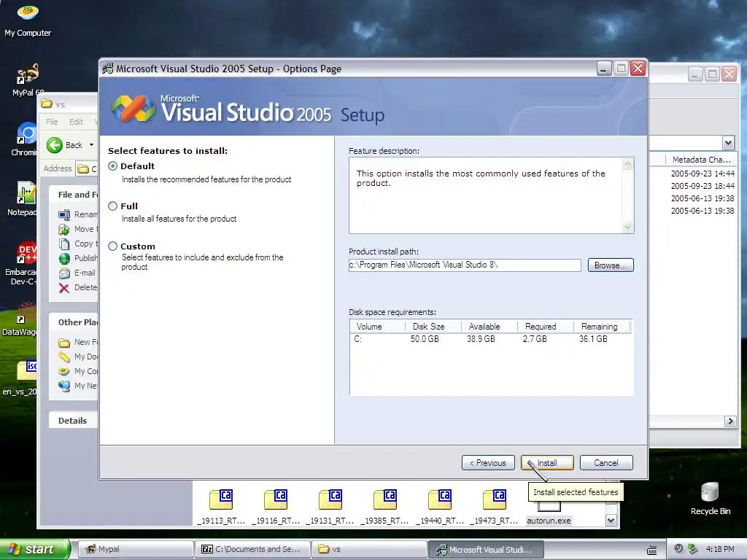747x560 pixels.
Task: Open the dropdown arrow in the background window
Action: pos(728,142)
